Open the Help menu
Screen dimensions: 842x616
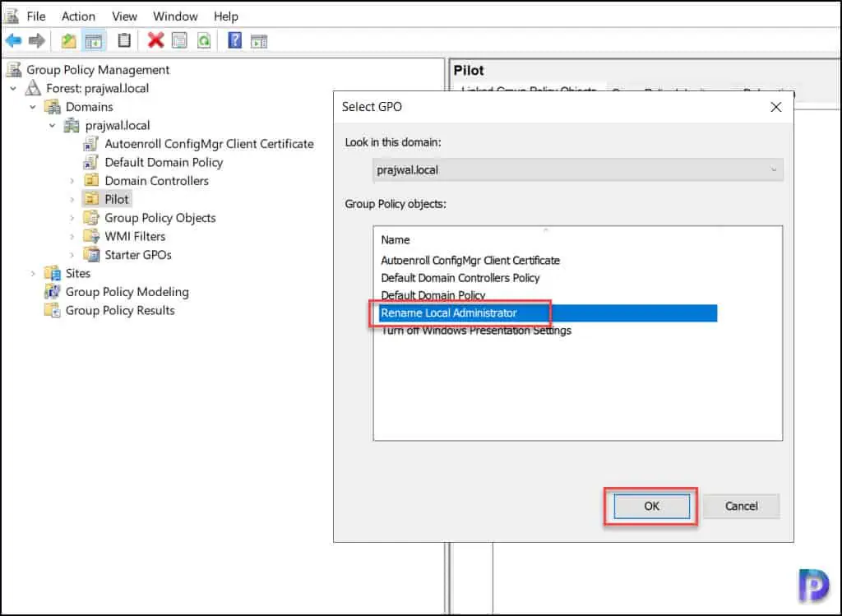(226, 16)
